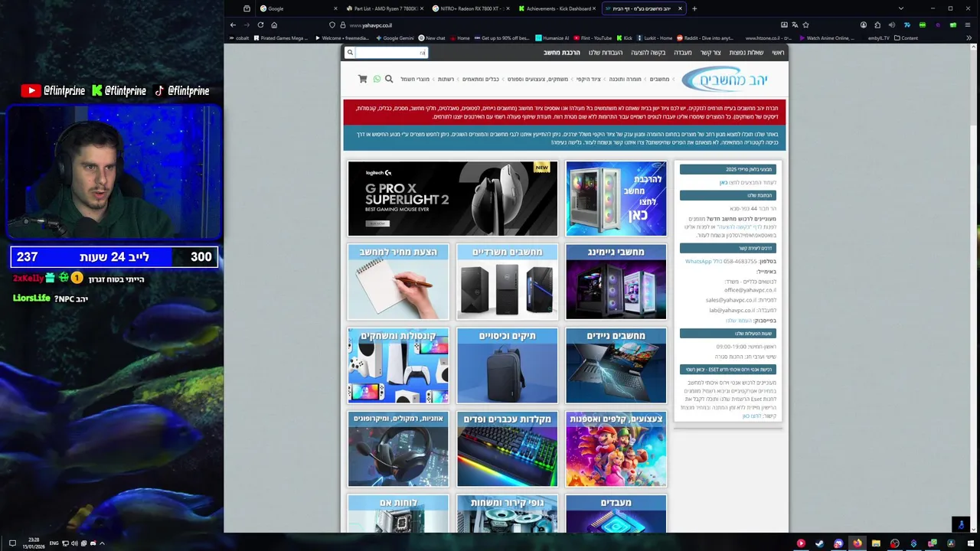
Task: Switch to Achievements - Kick Dashboard tab
Action: point(557,8)
